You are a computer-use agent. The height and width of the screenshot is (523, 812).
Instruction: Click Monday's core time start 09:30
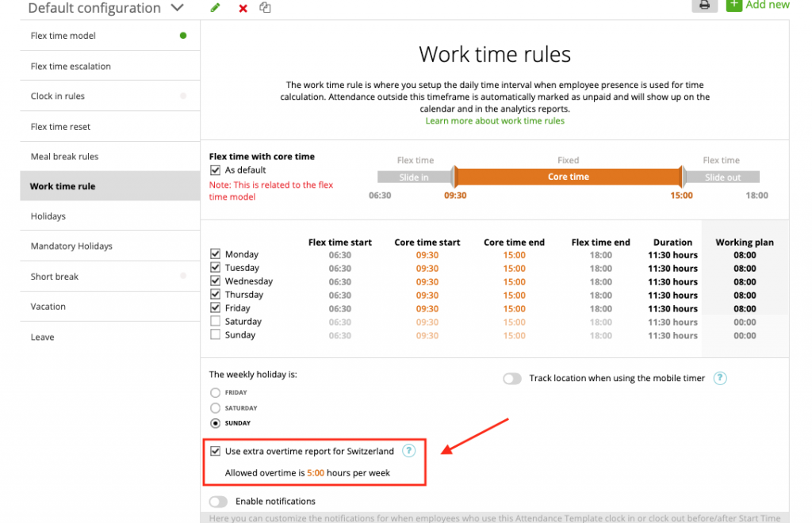(427, 255)
